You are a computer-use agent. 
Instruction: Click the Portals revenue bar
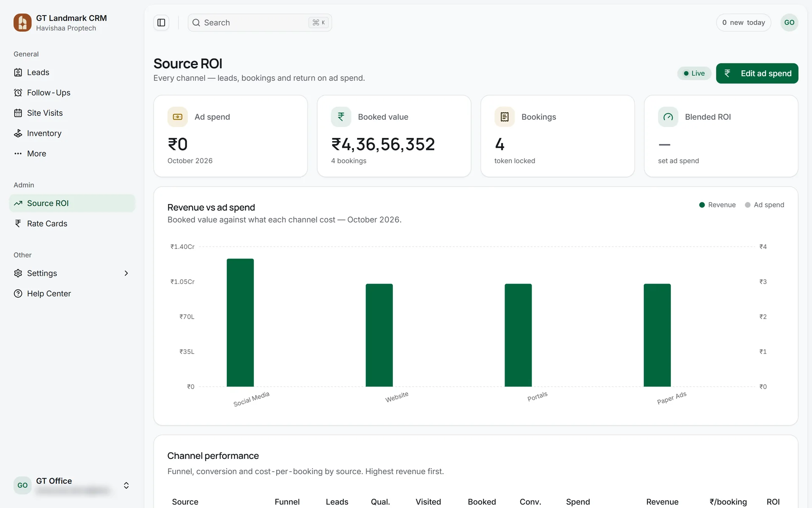pyautogui.click(x=518, y=335)
